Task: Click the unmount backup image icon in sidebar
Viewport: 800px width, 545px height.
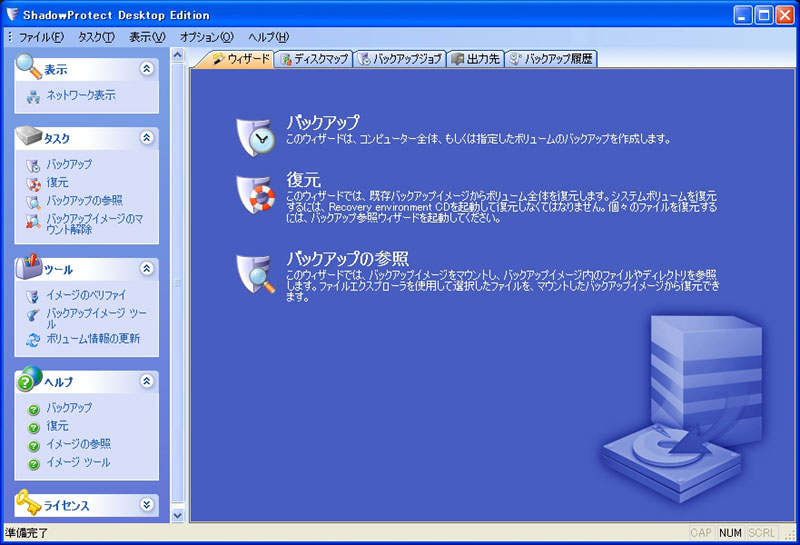Action: (34, 221)
